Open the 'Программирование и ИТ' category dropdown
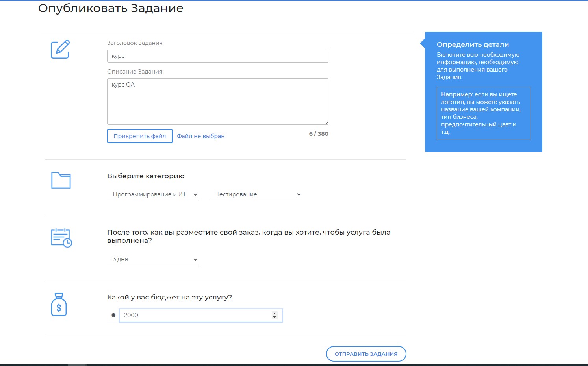Viewport: 588px width, 366px height. tap(153, 194)
